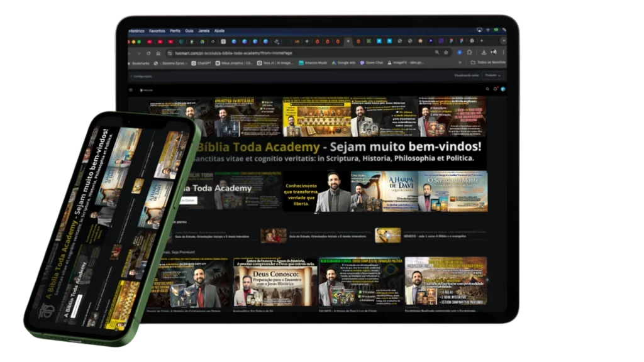The height and width of the screenshot is (362, 644).
Task: Expand hidden bookmarks overflow chevron
Action: pos(460,62)
